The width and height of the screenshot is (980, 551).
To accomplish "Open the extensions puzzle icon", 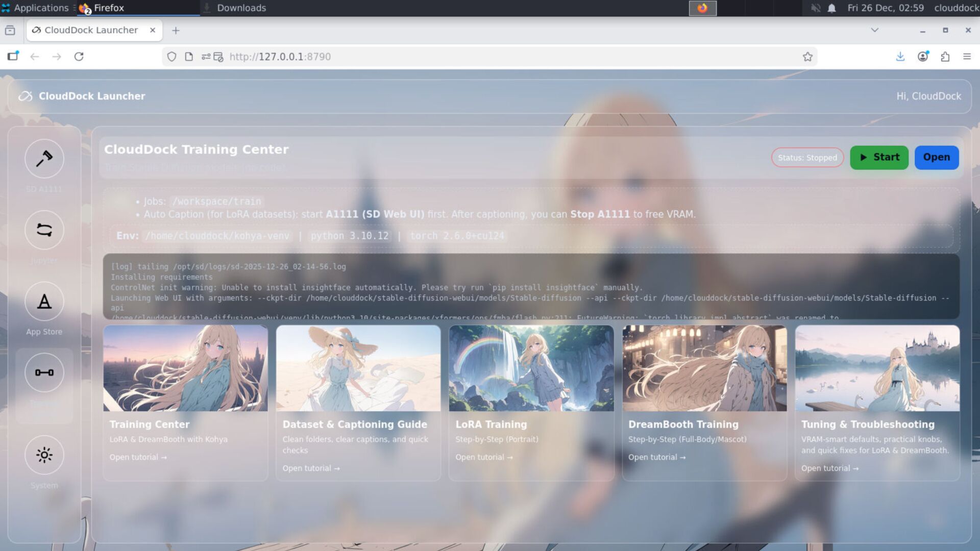I will coord(944,57).
